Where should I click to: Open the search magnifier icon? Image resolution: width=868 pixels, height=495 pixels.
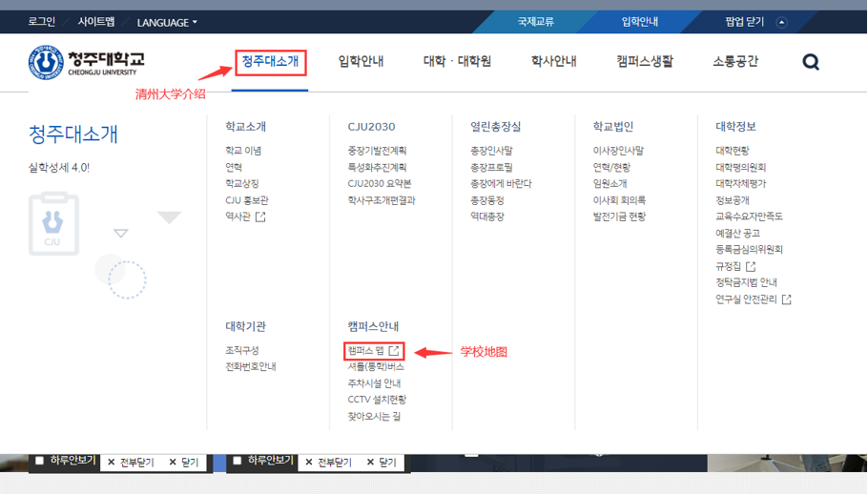pyautogui.click(x=811, y=62)
